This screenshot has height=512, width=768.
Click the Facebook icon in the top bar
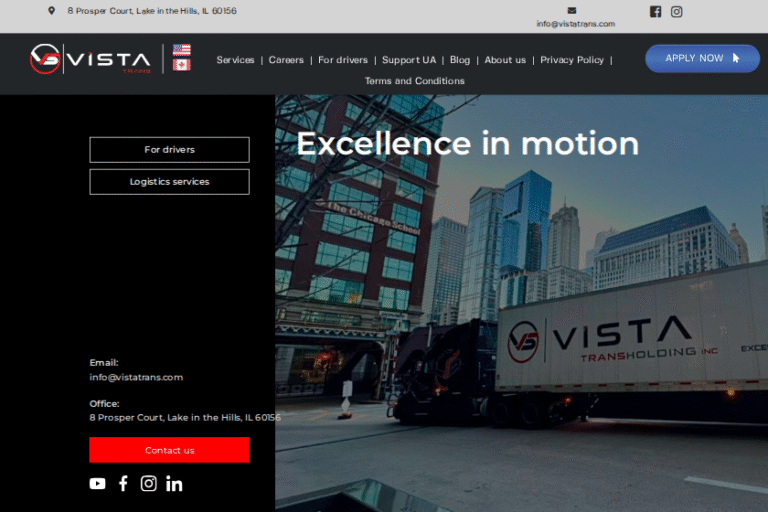(656, 12)
